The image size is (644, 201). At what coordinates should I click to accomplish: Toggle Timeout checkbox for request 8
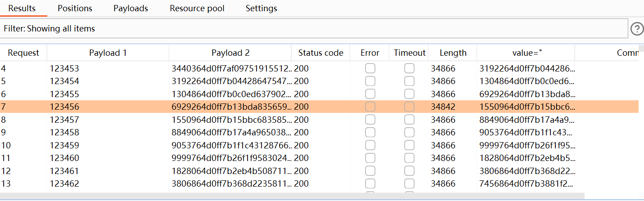(409, 120)
